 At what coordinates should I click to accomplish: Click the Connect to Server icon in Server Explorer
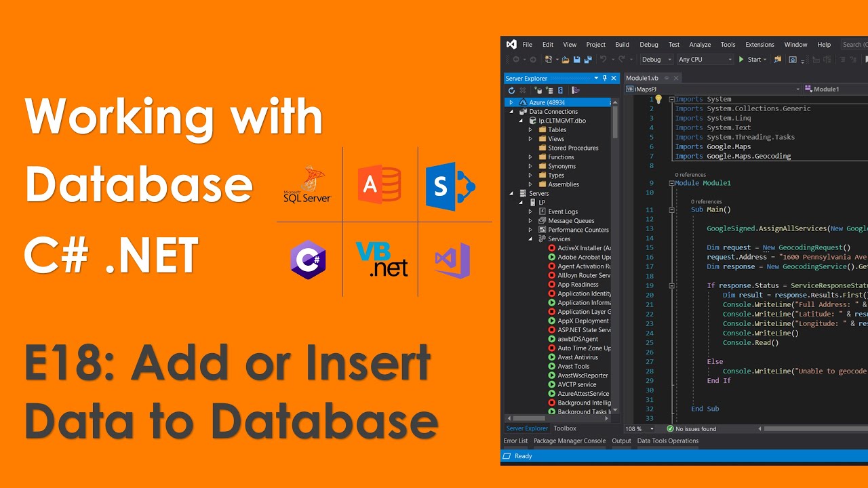tap(549, 90)
